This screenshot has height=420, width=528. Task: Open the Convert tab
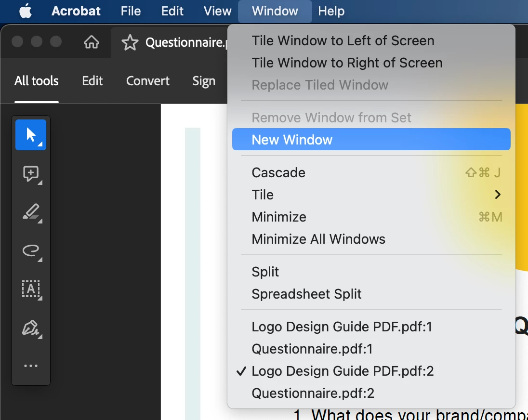(148, 81)
